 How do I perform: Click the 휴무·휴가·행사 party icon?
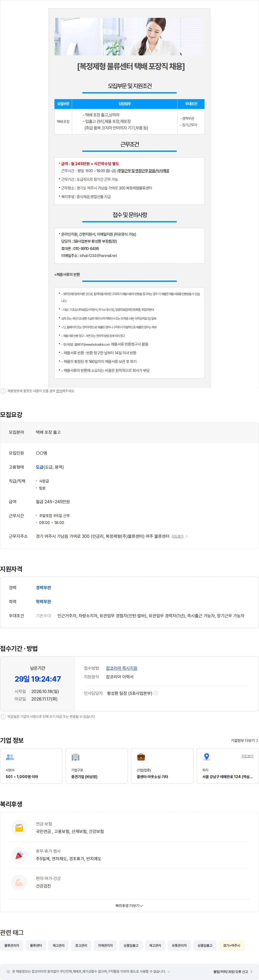tap(19, 855)
